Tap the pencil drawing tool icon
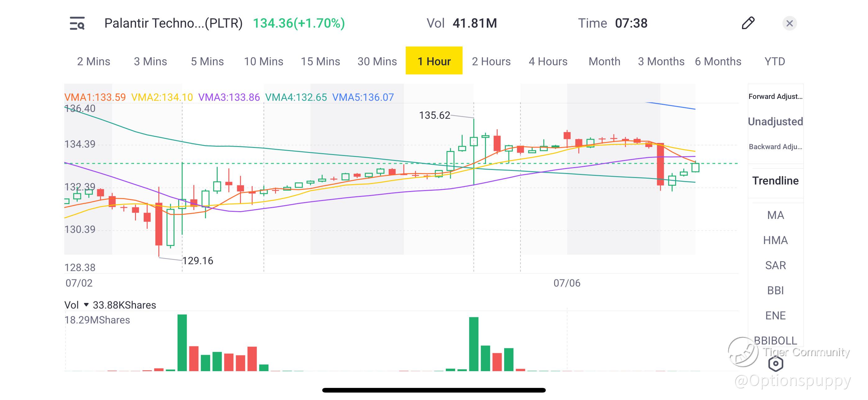This screenshot has height=400, width=868. click(748, 23)
